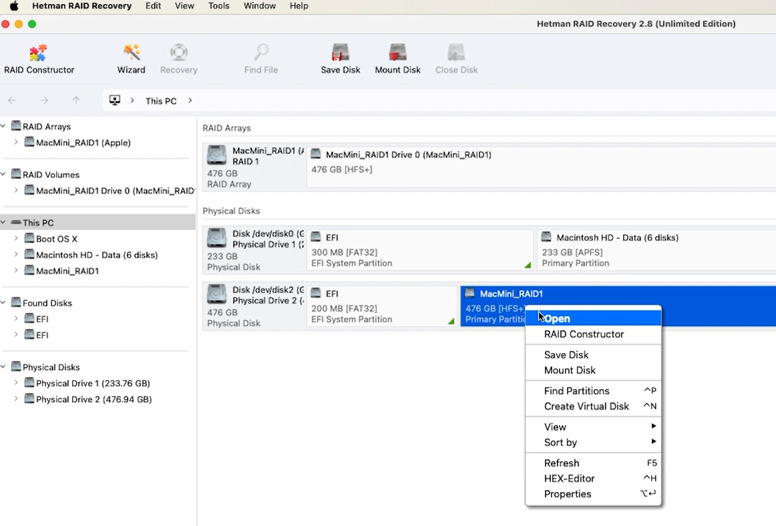
Task: Collapse the RAID Volumes tree group
Action: 3,174
